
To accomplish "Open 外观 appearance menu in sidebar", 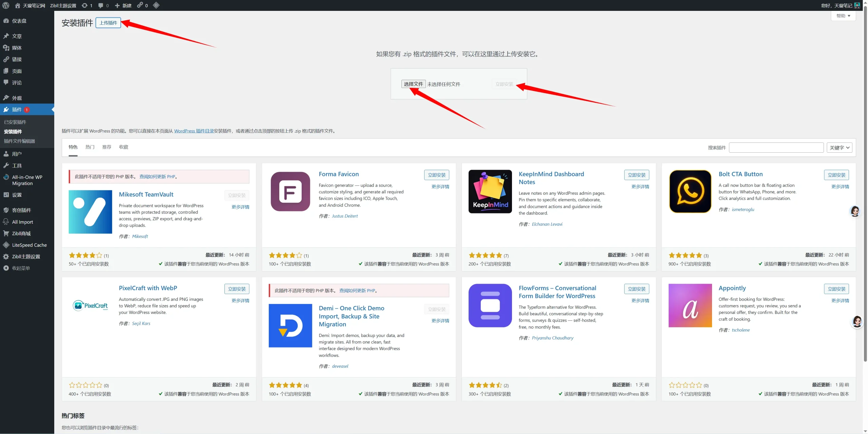I will click(x=27, y=98).
